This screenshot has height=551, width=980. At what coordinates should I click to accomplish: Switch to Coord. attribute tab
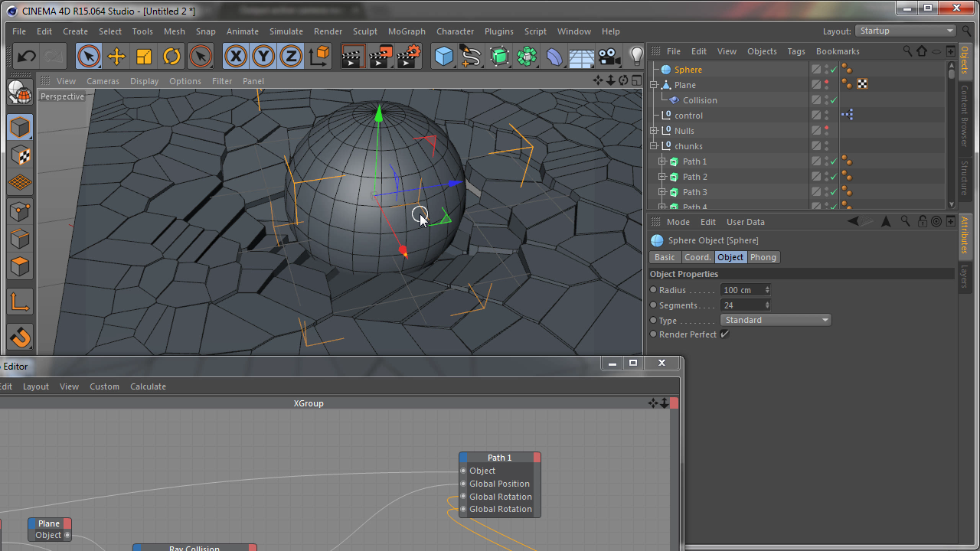click(697, 257)
